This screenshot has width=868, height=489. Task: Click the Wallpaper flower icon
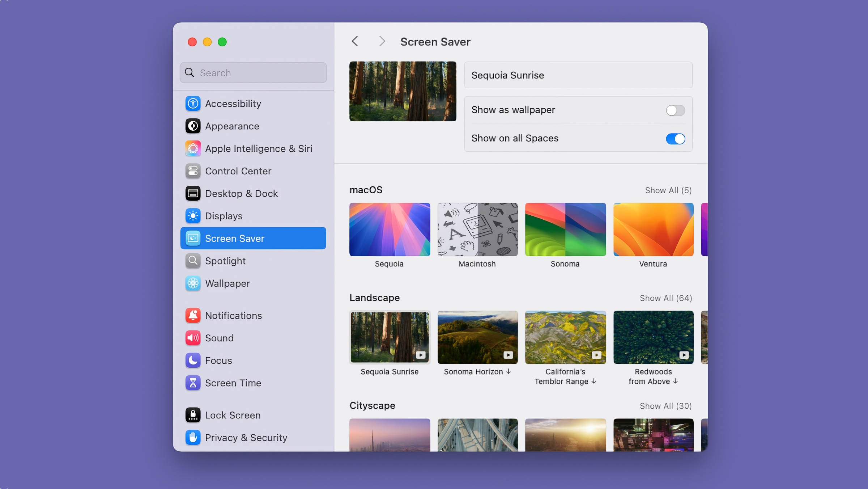coord(193,283)
